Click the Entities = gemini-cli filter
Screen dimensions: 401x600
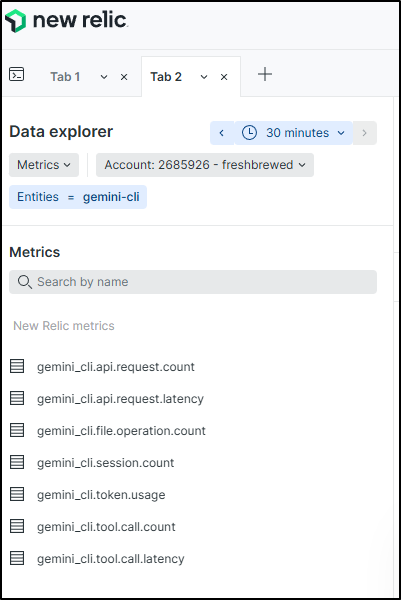(78, 197)
